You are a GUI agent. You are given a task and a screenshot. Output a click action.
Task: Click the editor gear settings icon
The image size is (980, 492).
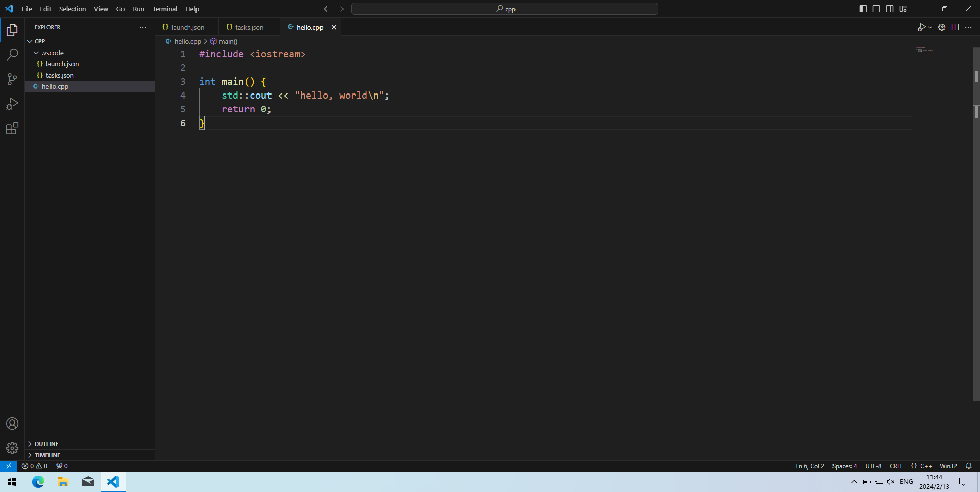[942, 27]
